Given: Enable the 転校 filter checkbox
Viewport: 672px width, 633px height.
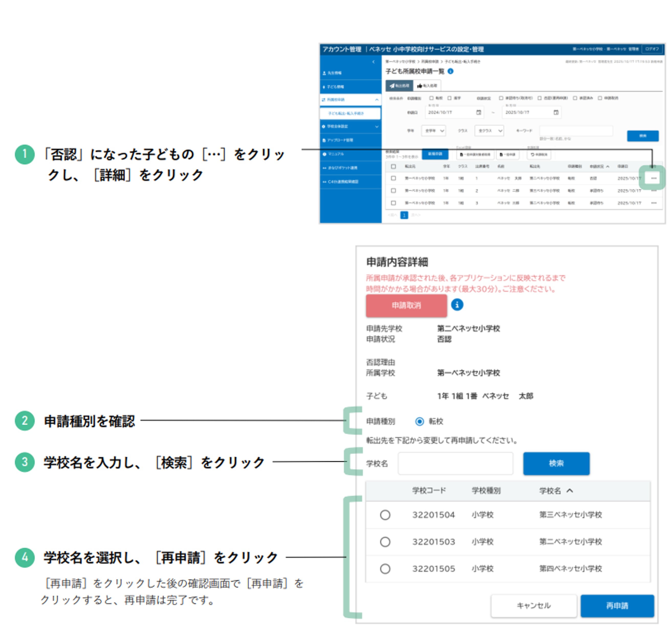Looking at the screenshot, I should pyautogui.click(x=431, y=98).
